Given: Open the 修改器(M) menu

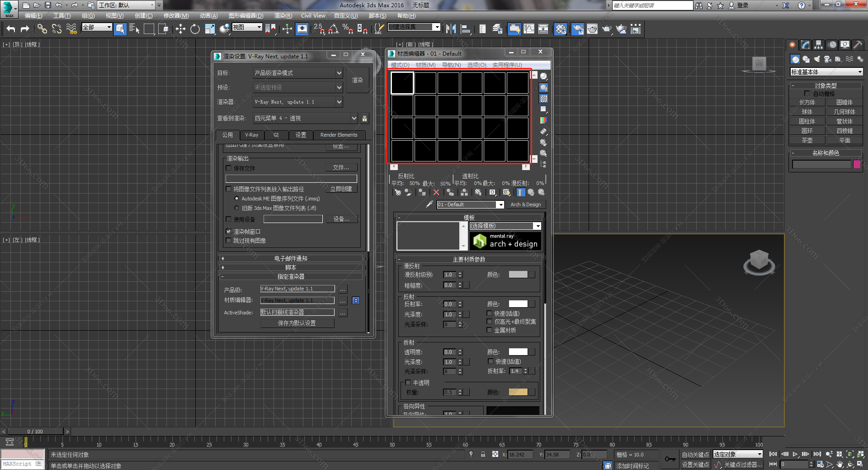Looking at the screenshot, I should click(176, 15).
